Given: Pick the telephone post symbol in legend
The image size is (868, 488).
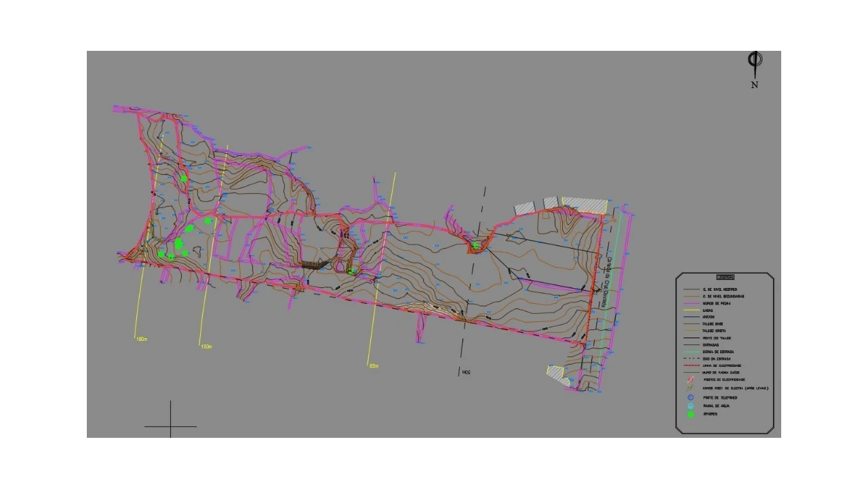Looking at the screenshot, I should tap(690, 397).
